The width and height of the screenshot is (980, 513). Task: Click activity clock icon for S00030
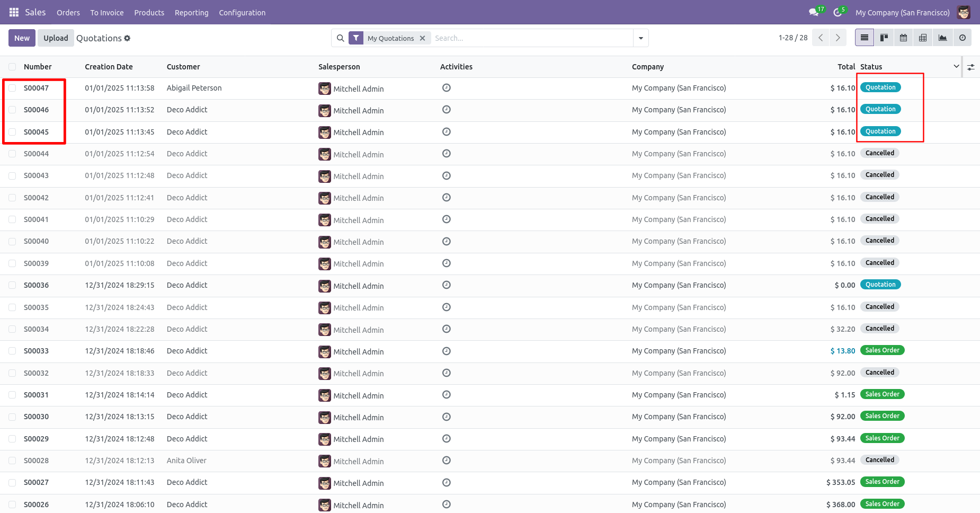[x=447, y=417]
